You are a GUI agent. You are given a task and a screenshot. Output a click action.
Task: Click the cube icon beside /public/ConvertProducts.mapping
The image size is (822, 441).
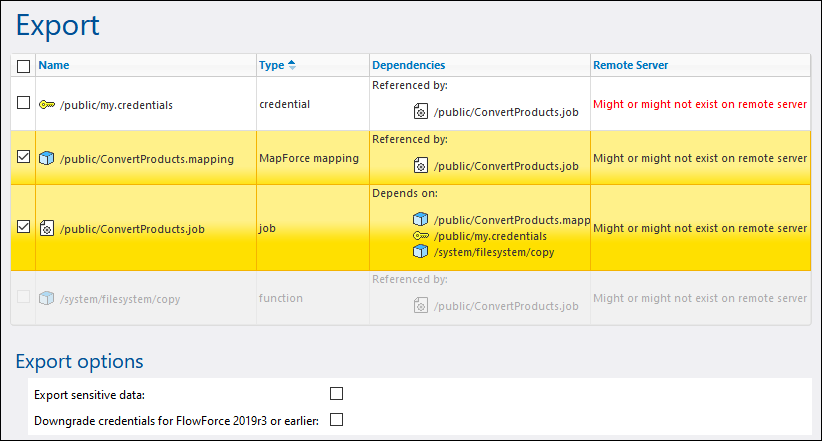pos(46,158)
